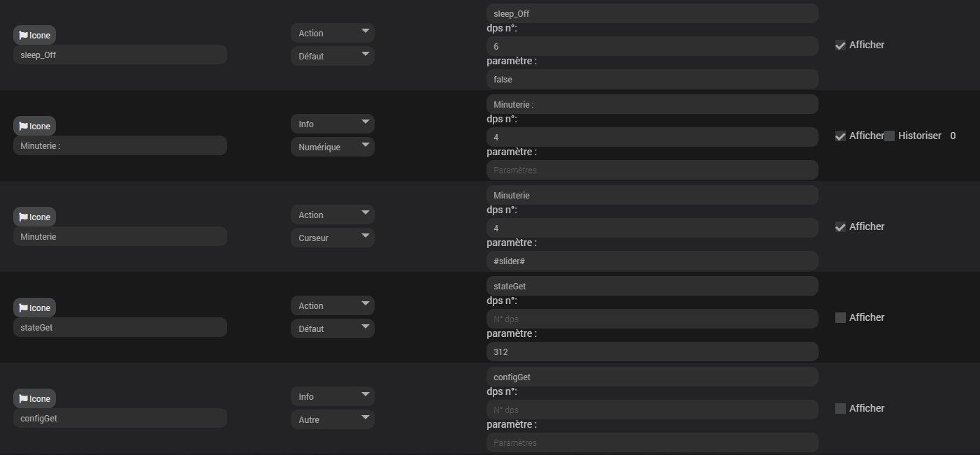Edit the 'Minuterie :' name field on the left
Screen dimensions: 980x455
click(120, 145)
